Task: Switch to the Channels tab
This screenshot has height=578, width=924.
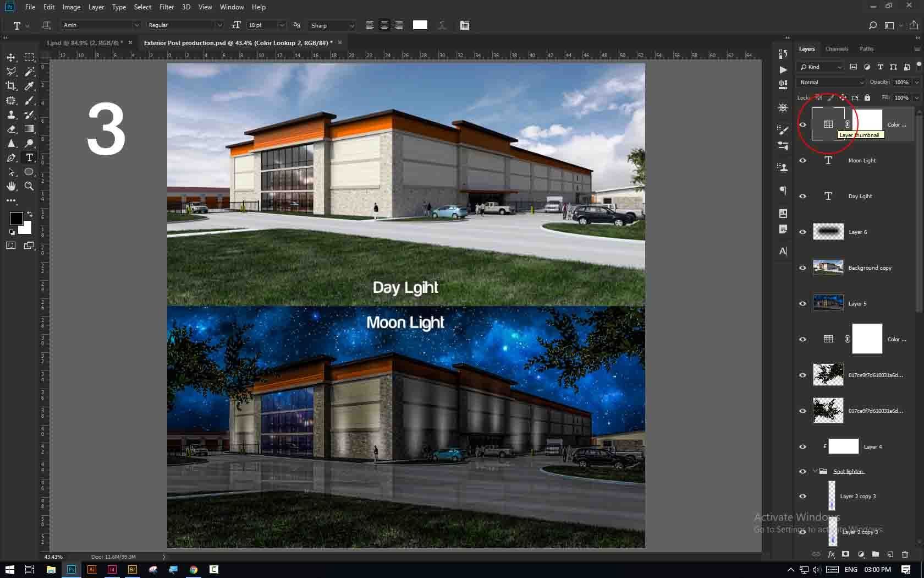Action: pyautogui.click(x=836, y=49)
